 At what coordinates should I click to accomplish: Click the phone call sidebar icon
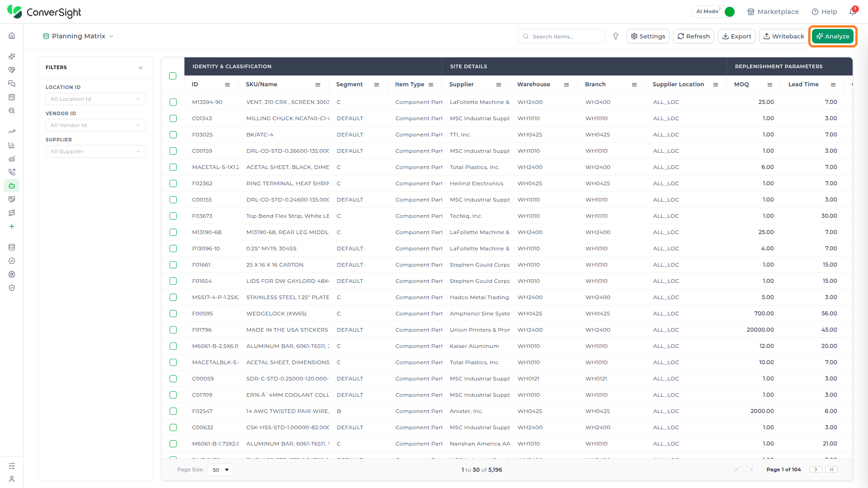tap(12, 172)
